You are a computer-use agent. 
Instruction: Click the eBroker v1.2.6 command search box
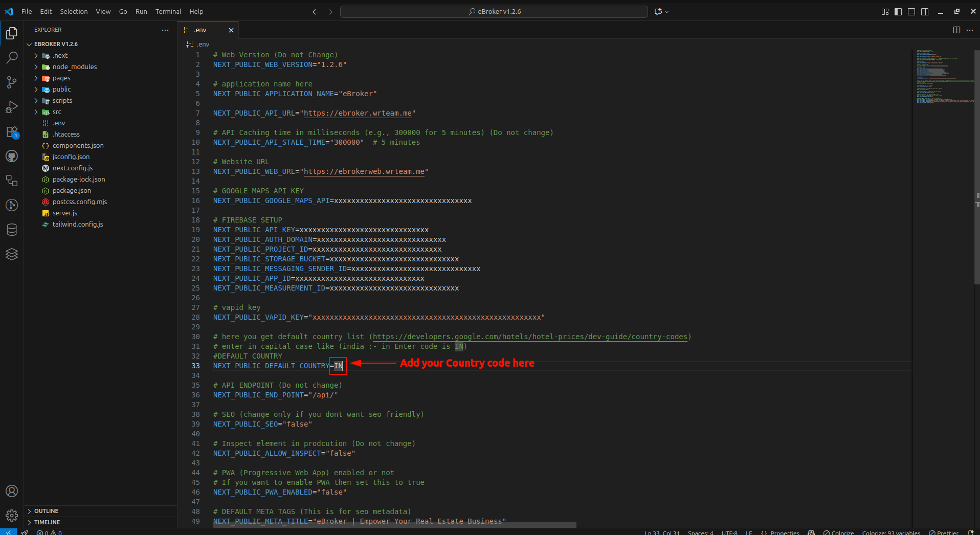point(494,11)
